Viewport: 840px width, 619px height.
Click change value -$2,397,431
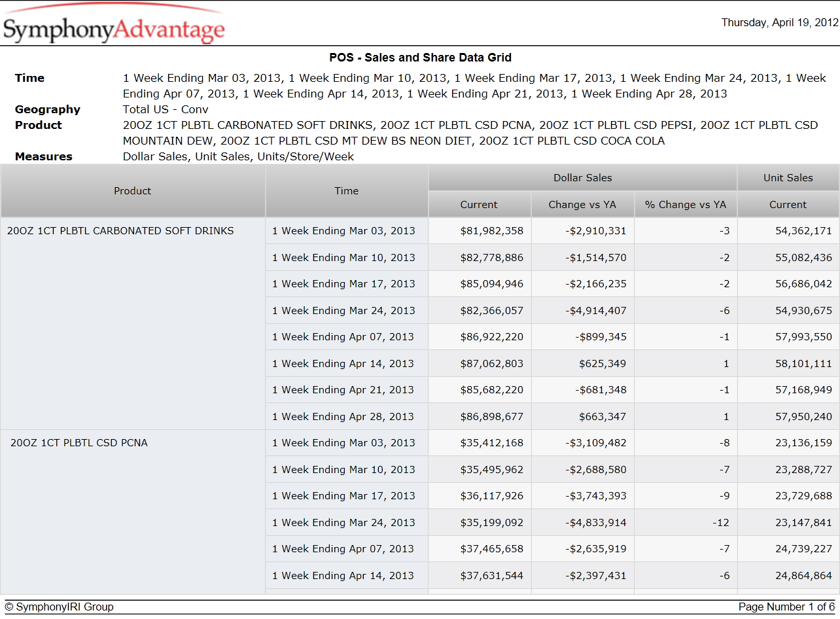point(596,576)
